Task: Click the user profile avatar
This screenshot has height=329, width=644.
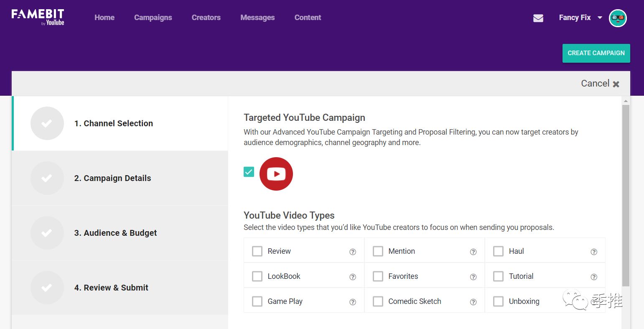Action: click(617, 18)
